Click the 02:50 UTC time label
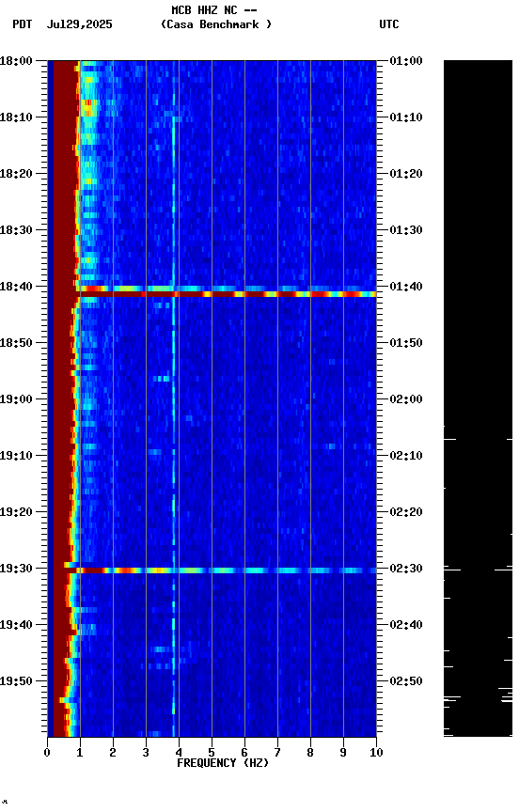Image resolution: width=519 pixels, height=812 pixels. pyautogui.click(x=406, y=681)
